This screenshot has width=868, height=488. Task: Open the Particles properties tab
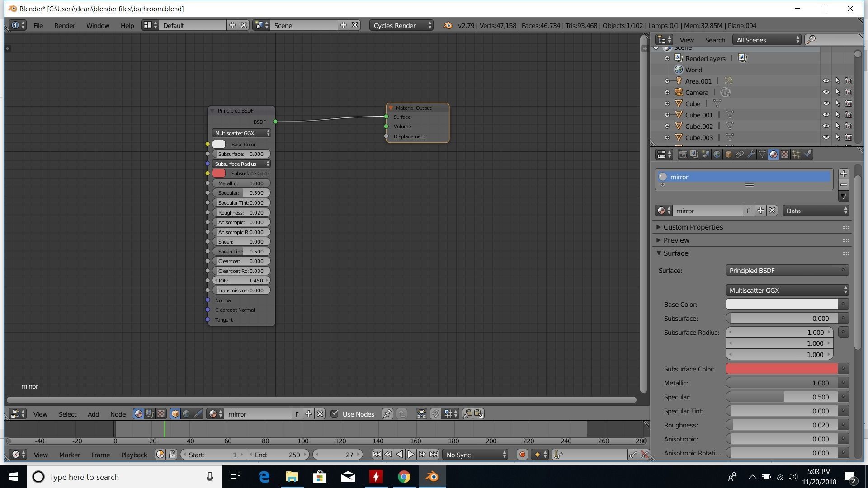[796, 155]
